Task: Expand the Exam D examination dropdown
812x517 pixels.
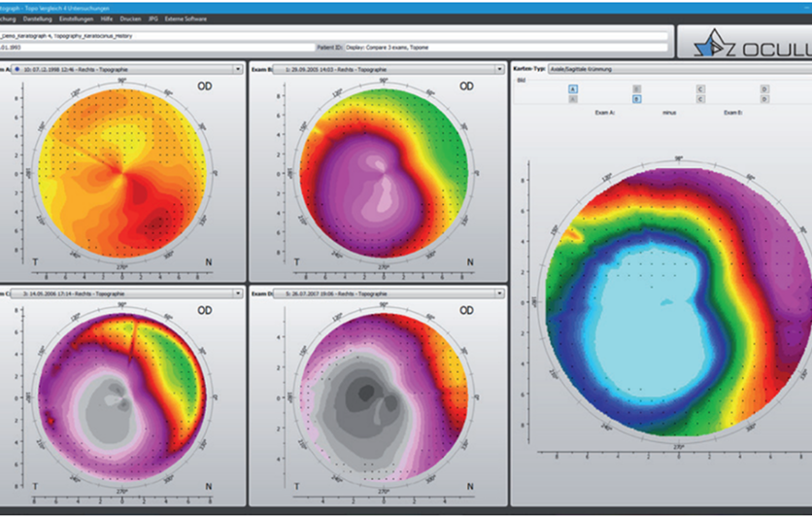Action: (x=499, y=293)
